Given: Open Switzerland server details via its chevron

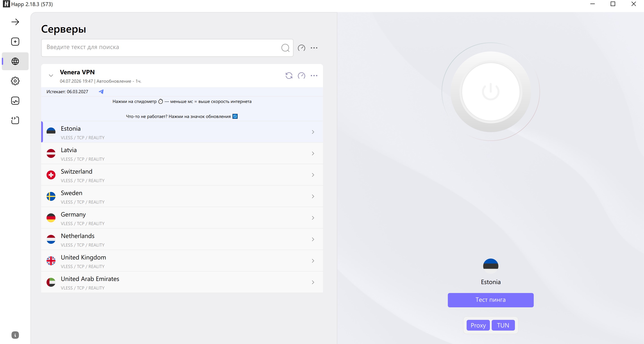Looking at the screenshot, I should coord(313,175).
